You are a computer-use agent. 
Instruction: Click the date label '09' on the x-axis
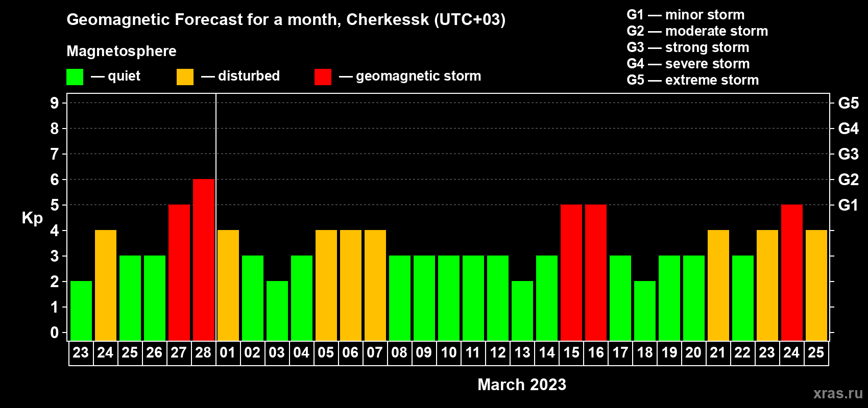pyautogui.click(x=424, y=353)
